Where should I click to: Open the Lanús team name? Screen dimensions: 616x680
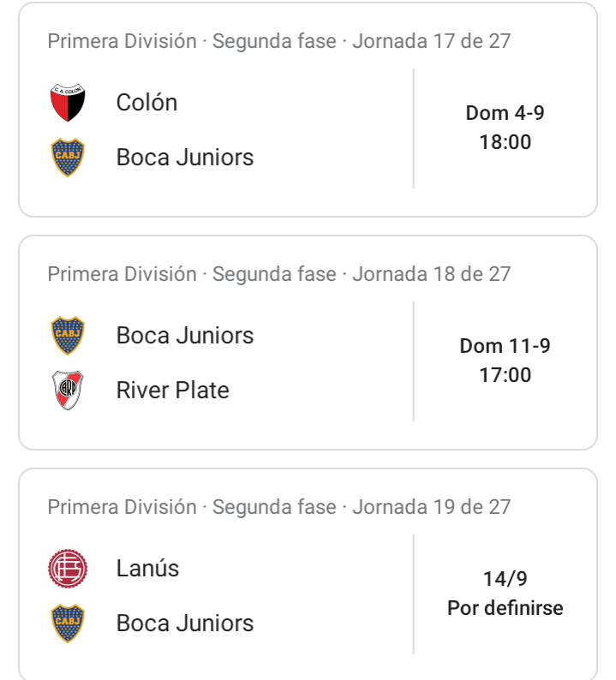pos(147,568)
